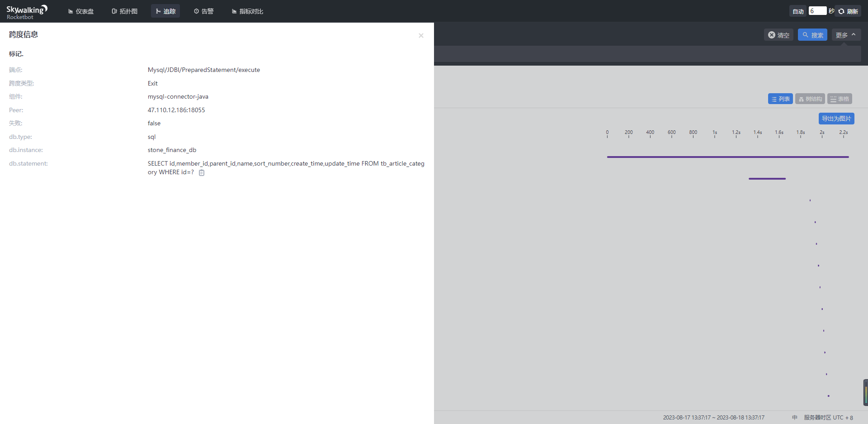868x424 pixels.
Task: Click the '1s' tick on timeline axis
Action: click(x=715, y=133)
